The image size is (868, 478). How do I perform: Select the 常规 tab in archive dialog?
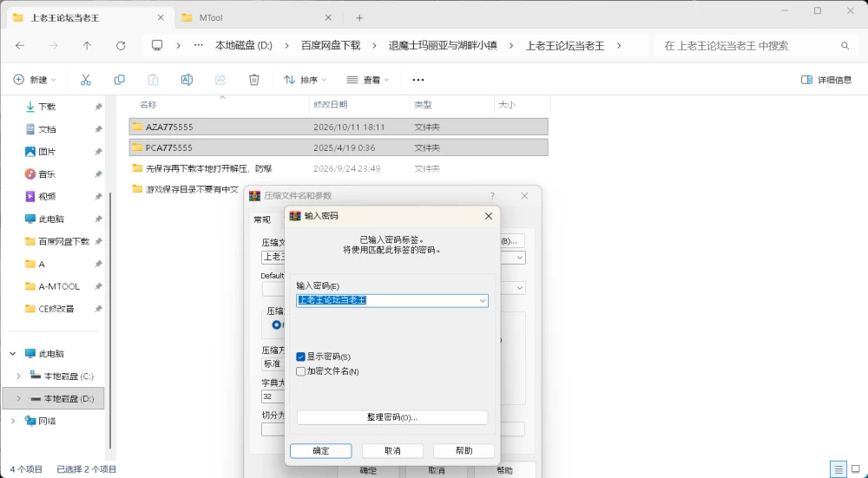point(262,219)
